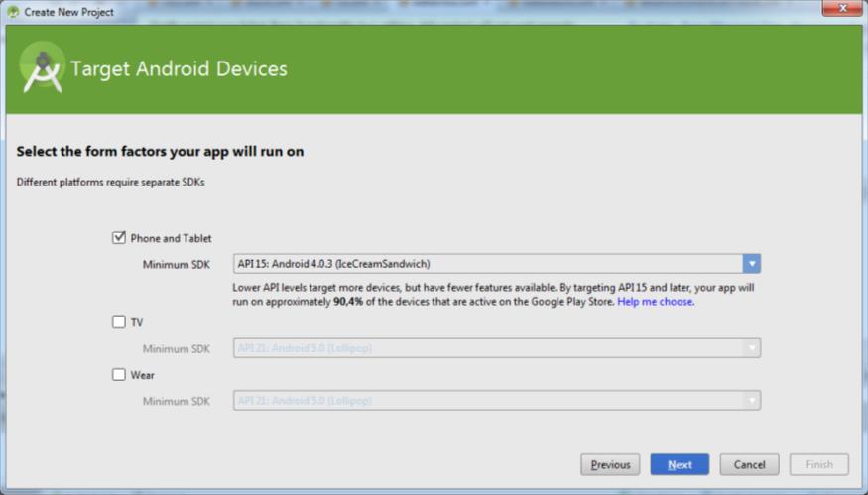
Task: Open the Help me choose link
Action: [655, 302]
